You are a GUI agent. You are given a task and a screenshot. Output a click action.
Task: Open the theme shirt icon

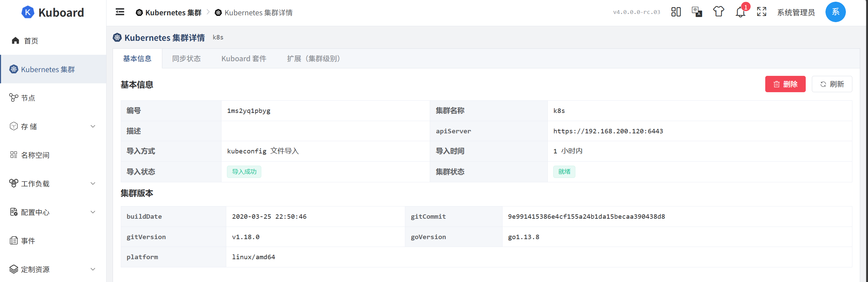click(x=718, y=12)
